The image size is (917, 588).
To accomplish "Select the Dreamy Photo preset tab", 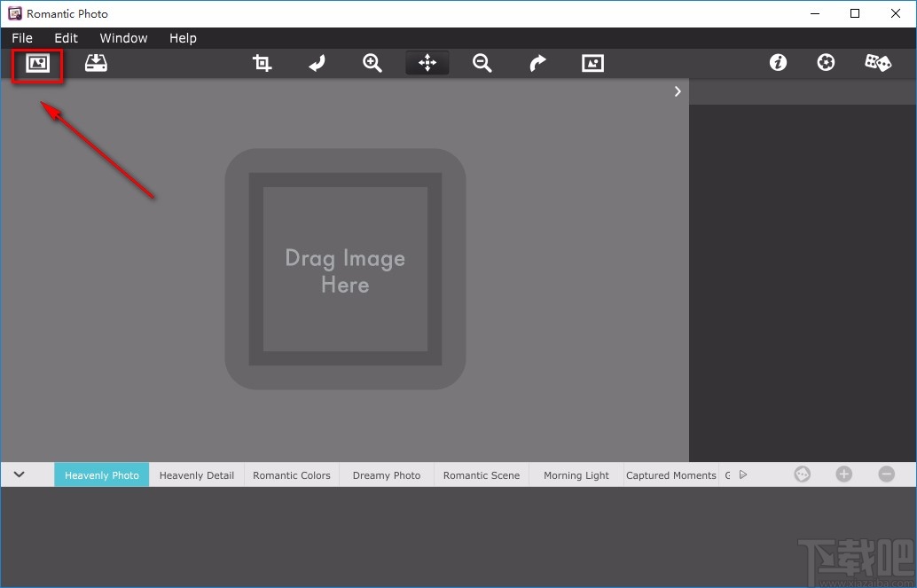I will point(387,475).
